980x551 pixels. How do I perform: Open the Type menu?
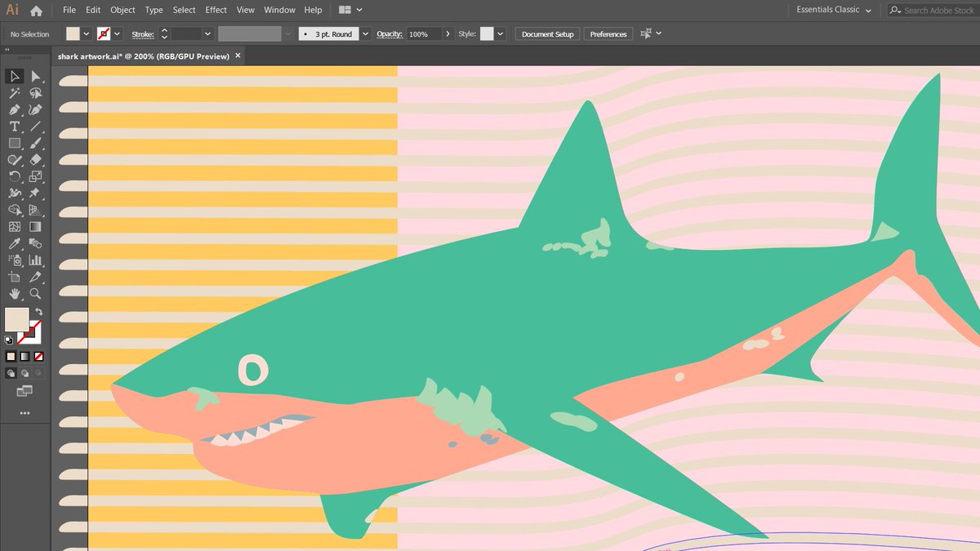[154, 10]
